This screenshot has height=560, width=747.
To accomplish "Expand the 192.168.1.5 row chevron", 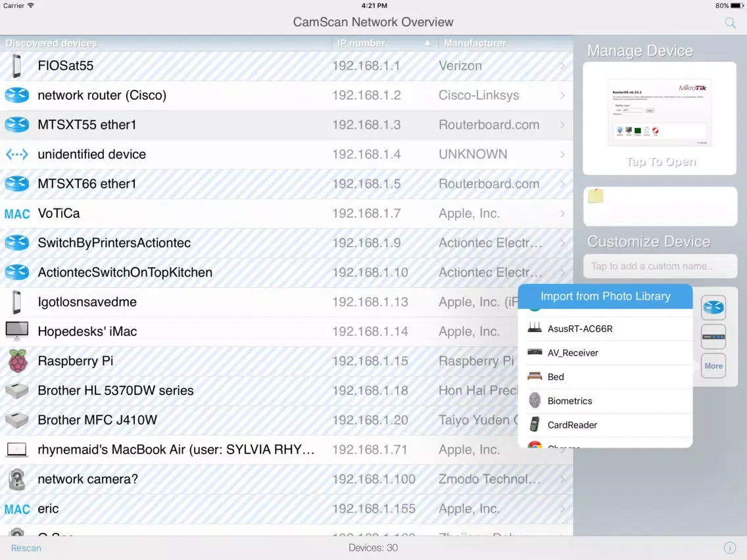I will [x=563, y=184].
